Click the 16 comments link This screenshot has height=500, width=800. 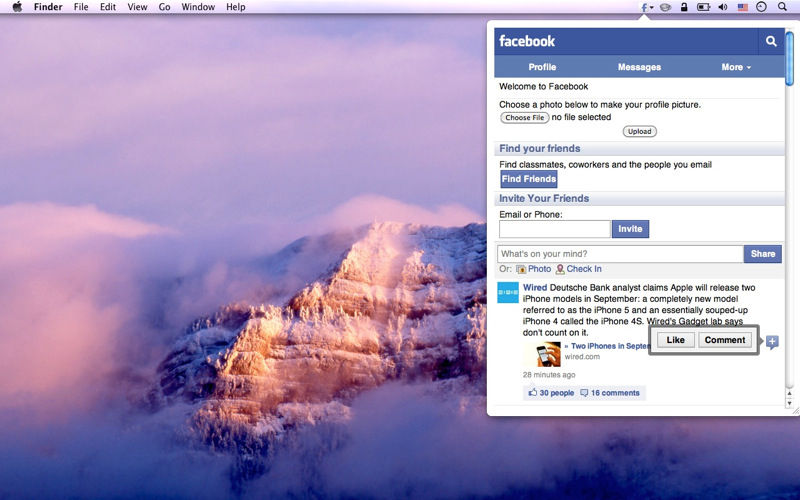615,393
